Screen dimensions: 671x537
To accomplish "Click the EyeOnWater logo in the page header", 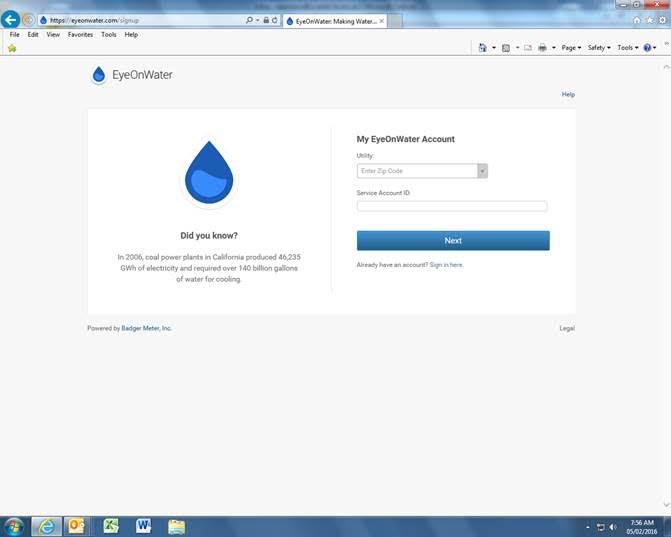I will coord(132,75).
